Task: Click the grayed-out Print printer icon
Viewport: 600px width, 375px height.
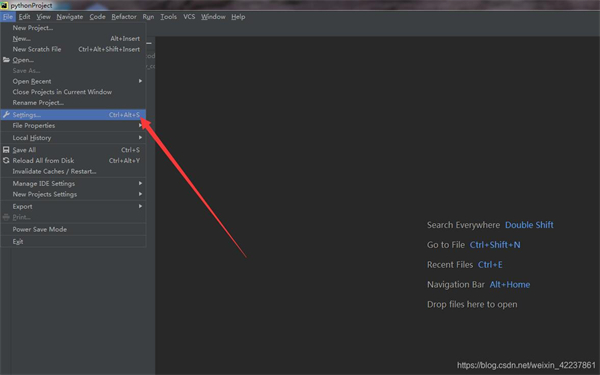Action: click(x=6, y=217)
